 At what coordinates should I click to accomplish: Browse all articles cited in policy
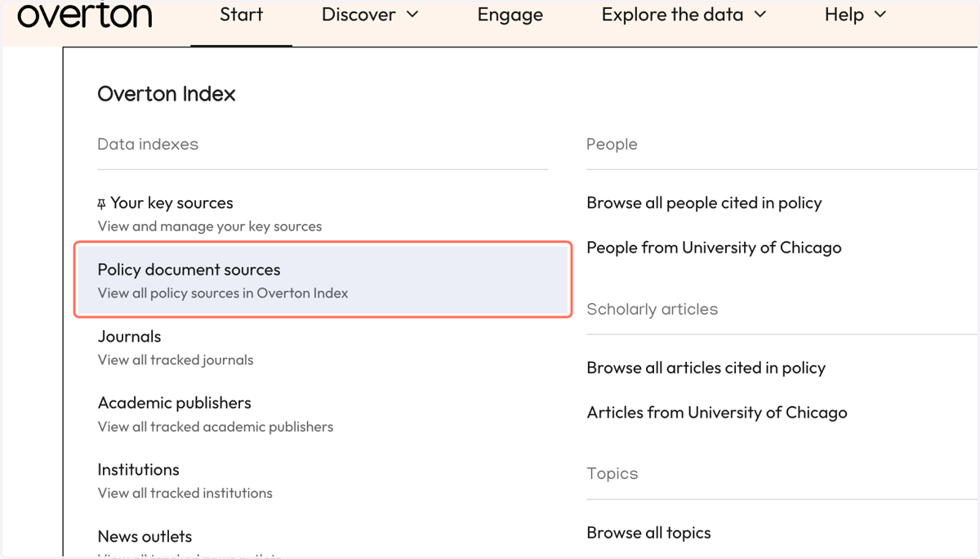point(706,368)
